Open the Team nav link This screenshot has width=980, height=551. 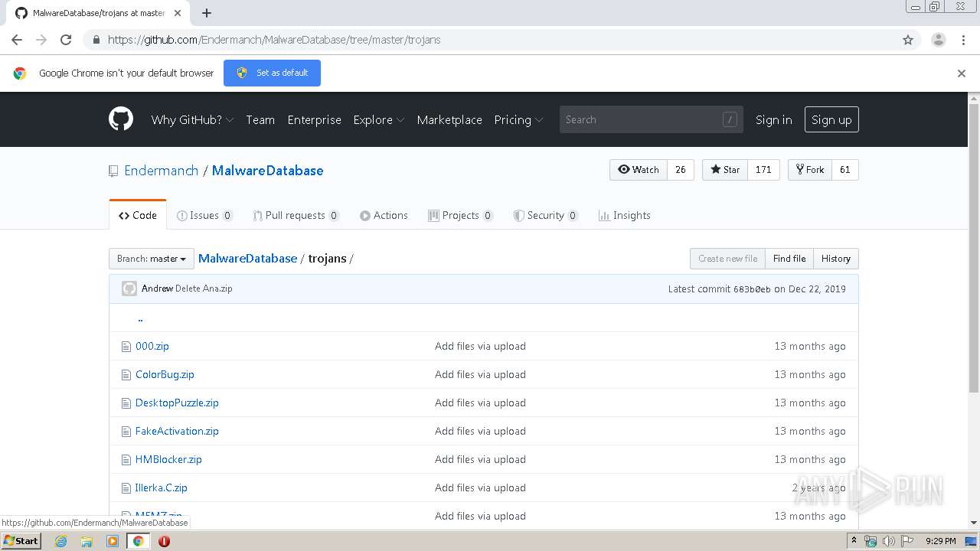point(260,119)
